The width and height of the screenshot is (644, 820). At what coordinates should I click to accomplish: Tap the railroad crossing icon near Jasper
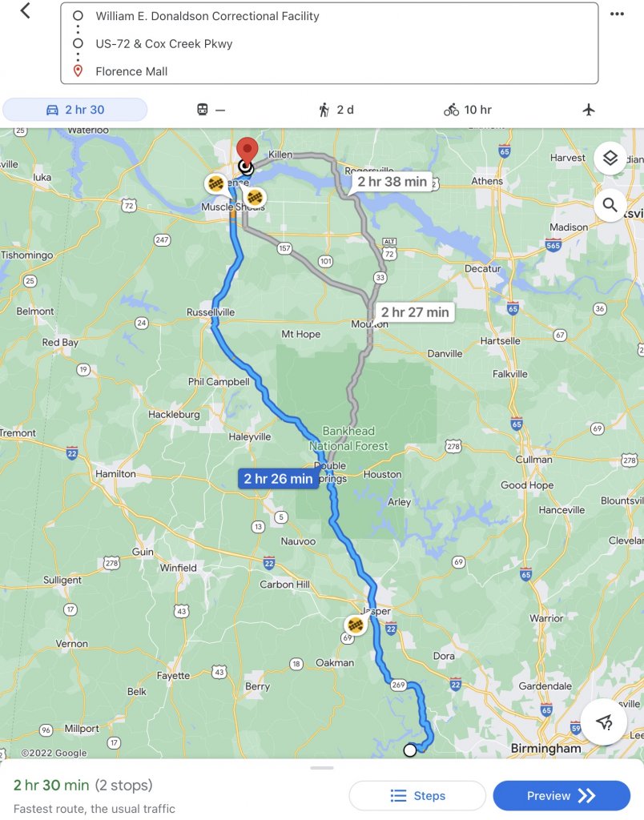coord(356,625)
